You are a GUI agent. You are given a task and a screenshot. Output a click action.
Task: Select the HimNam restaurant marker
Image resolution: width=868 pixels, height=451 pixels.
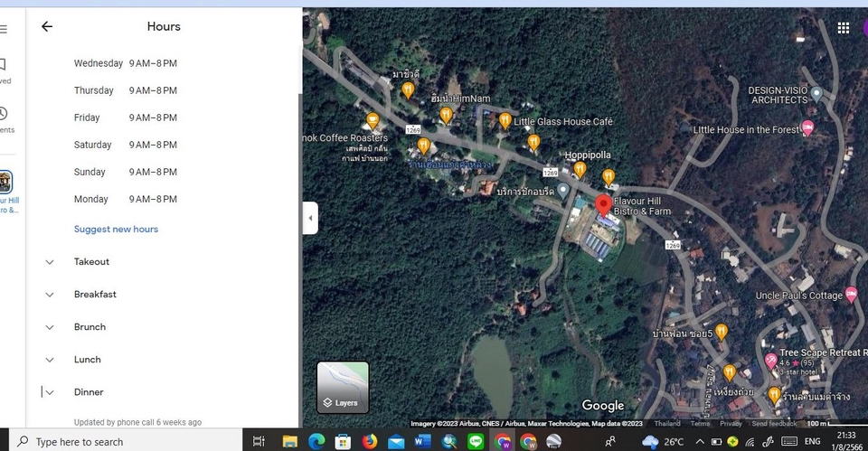(x=446, y=115)
